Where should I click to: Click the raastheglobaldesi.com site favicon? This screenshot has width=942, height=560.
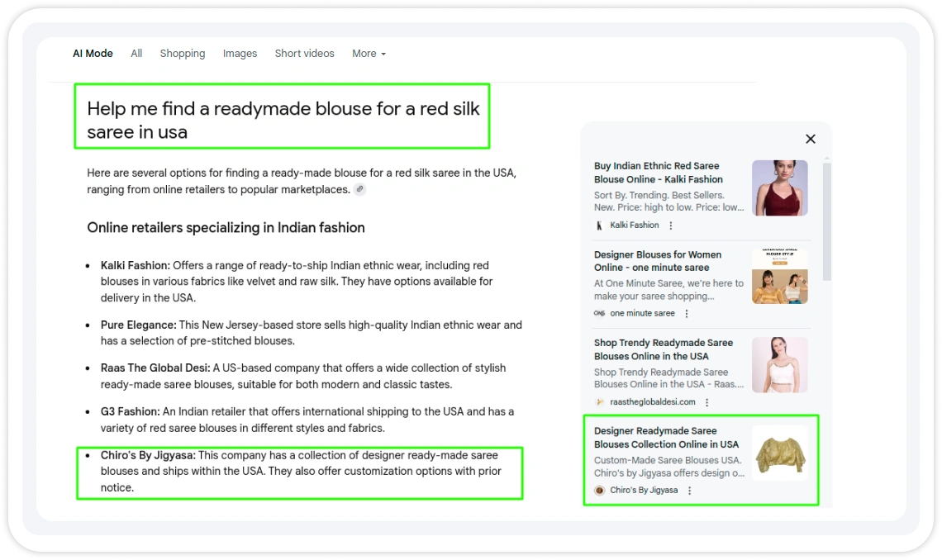599,402
